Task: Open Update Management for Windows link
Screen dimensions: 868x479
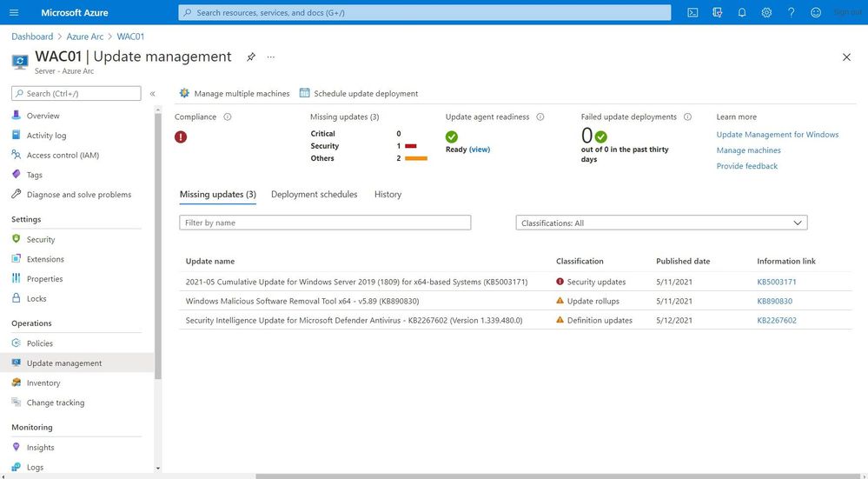Action: (x=778, y=135)
